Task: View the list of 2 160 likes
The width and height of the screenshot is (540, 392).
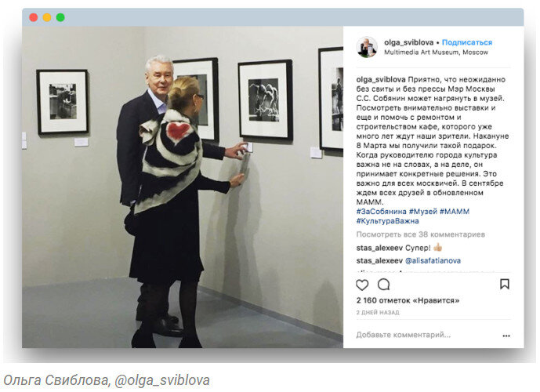Action: (x=408, y=300)
